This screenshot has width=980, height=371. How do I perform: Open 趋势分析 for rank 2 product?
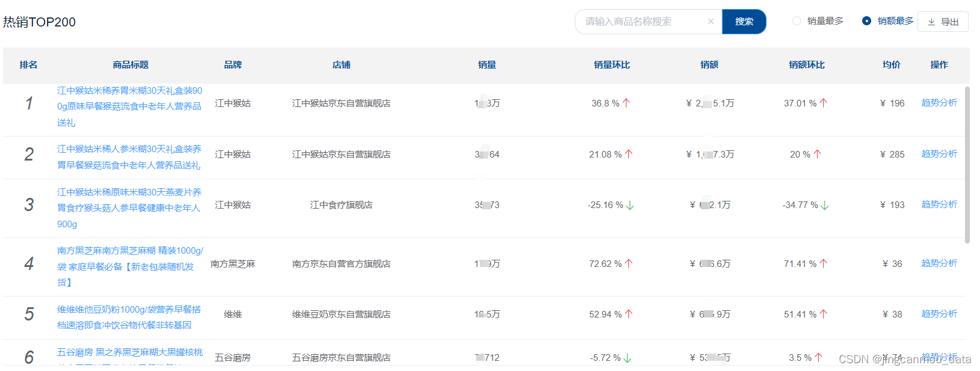pyautogui.click(x=939, y=154)
